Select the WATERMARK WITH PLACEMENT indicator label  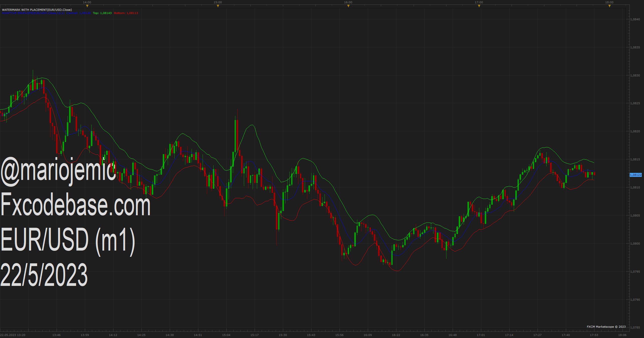click(37, 10)
